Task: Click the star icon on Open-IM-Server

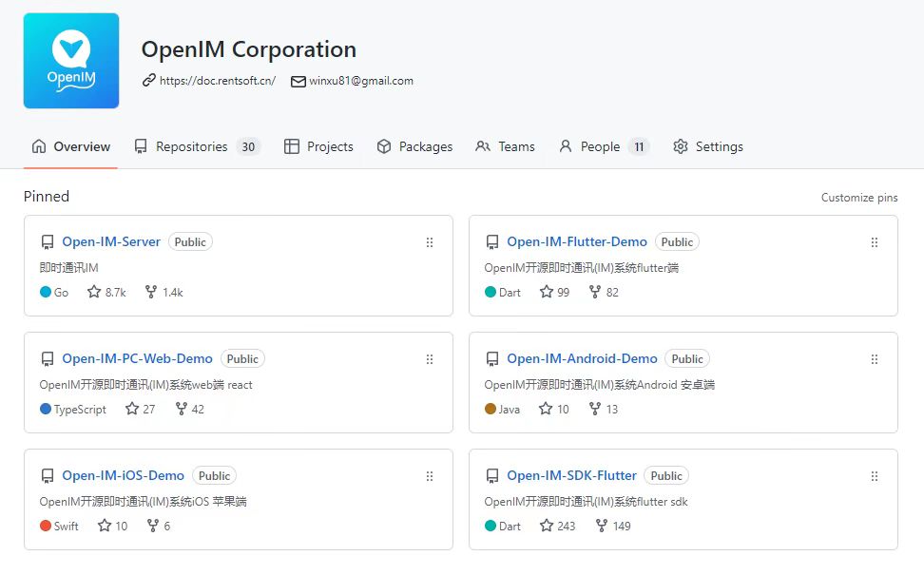Action: (x=94, y=292)
